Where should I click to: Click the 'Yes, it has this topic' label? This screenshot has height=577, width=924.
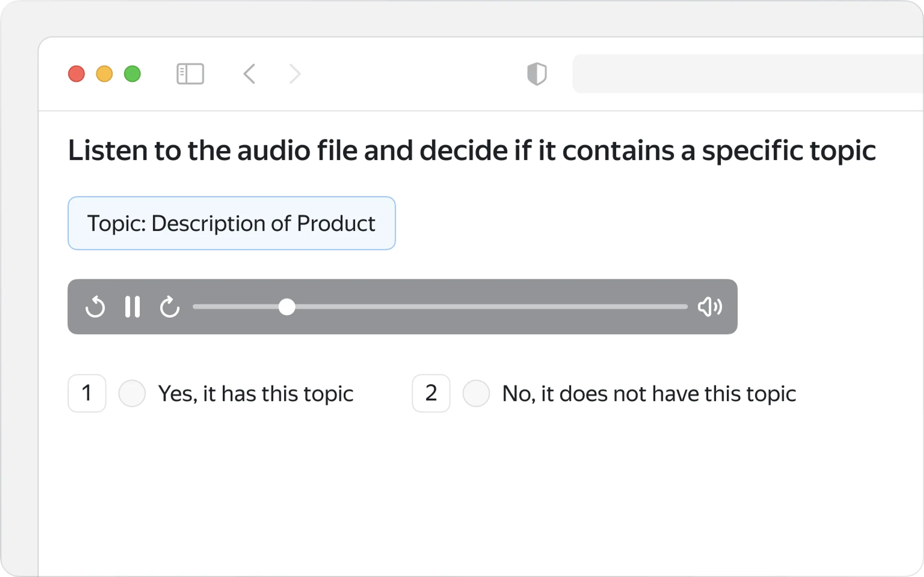(256, 393)
